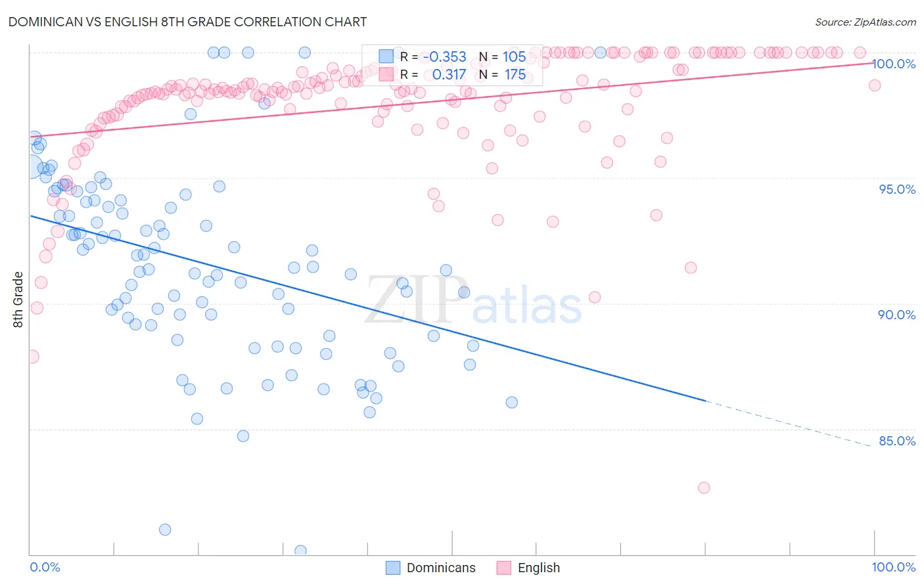The image size is (924, 586).
Task: Click the blue R = -0.353 statistic
Action: (433, 56)
